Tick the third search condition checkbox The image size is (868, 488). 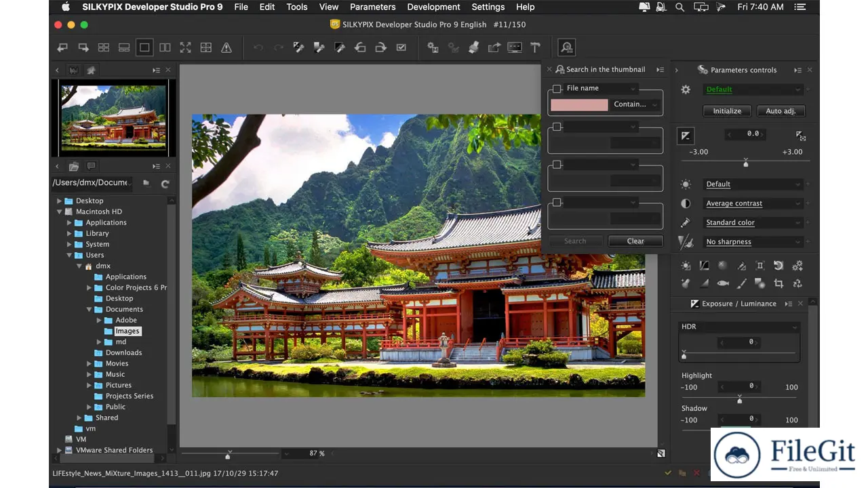tap(557, 165)
